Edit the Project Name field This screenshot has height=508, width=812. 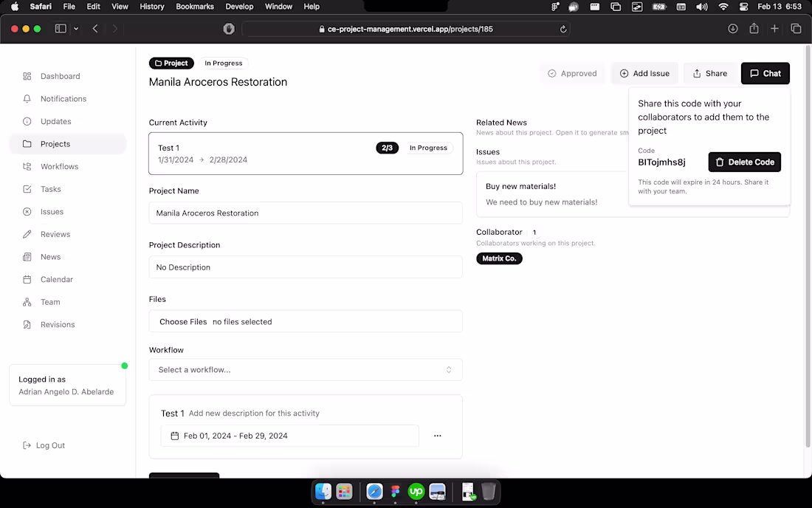pyautogui.click(x=306, y=213)
